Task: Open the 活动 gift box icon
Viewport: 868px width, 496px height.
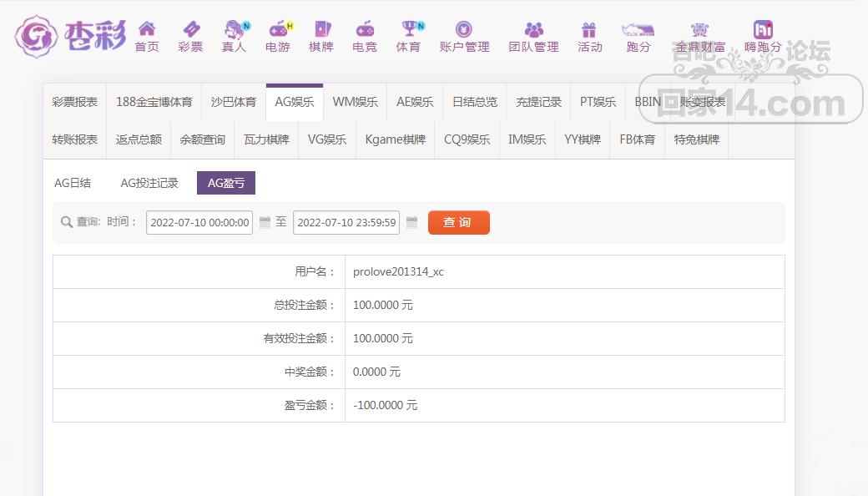Action: tap(589, 30)
